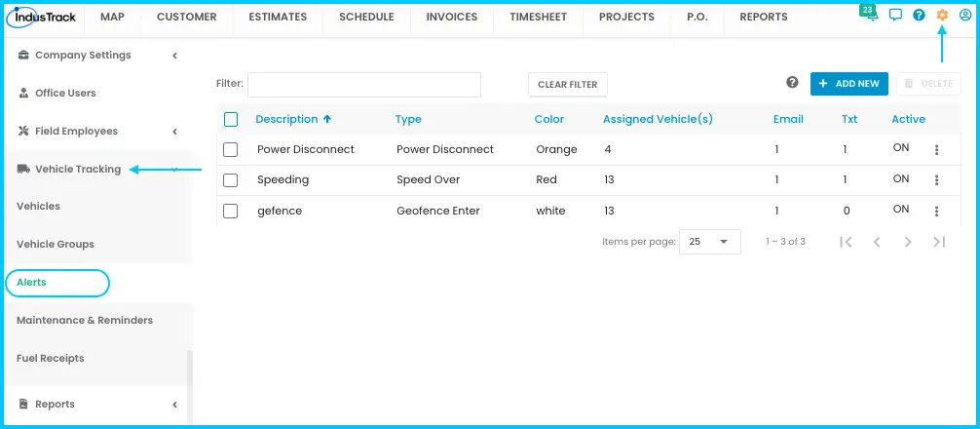Sort by the Active column header
Viewport: 980px width, 429px height.
(x=908, y=120)
